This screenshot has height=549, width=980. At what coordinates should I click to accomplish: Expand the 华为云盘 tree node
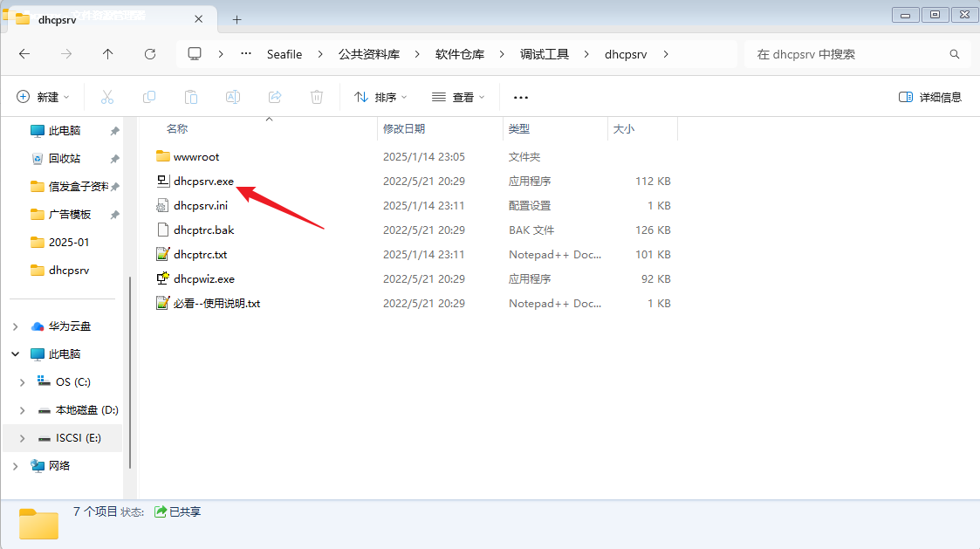[15, 326]
